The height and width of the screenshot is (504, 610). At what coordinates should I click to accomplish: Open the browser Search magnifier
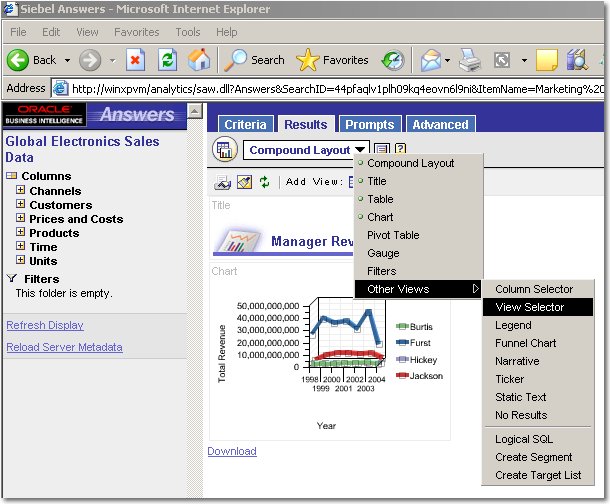click(235, 60)
